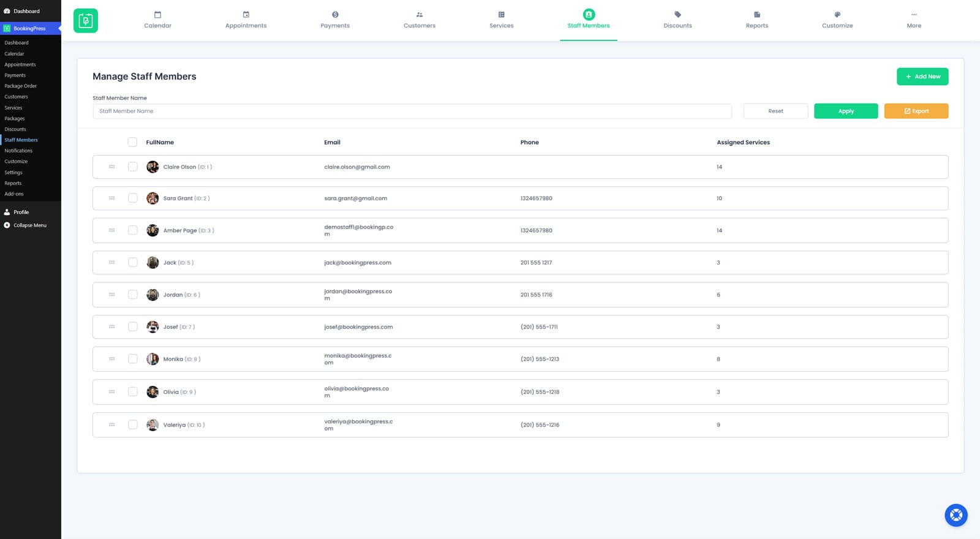Open the Customers top navigation icon
The width and height of the screenshot is (980, 539).
[420, 15]
